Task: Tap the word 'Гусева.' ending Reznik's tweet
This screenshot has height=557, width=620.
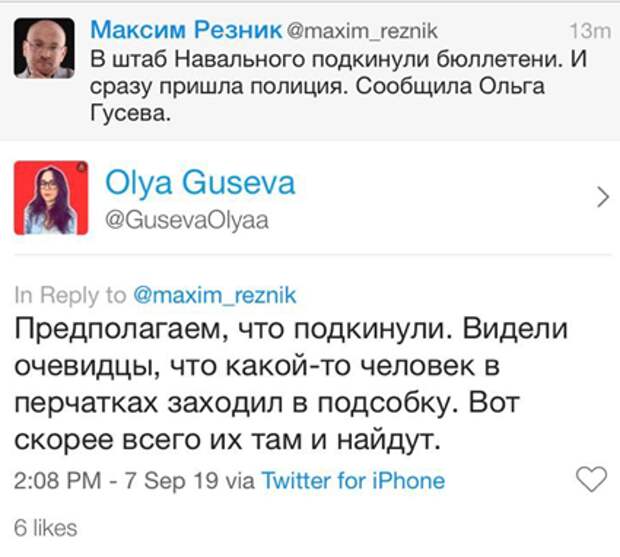Action: [131, 114]
